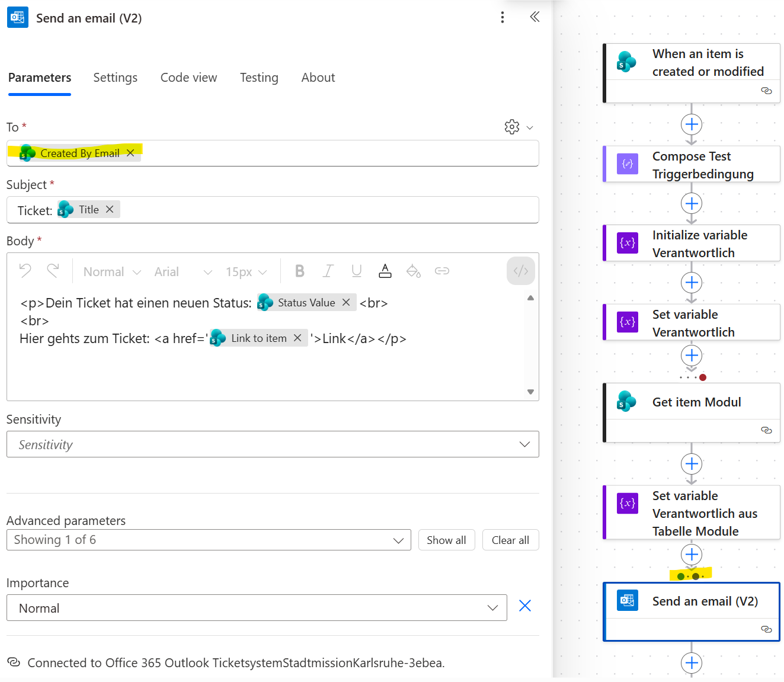Open the Advanced parameters dropdown
The height and width of the screenshot is (682, 784).
point(398,540)
